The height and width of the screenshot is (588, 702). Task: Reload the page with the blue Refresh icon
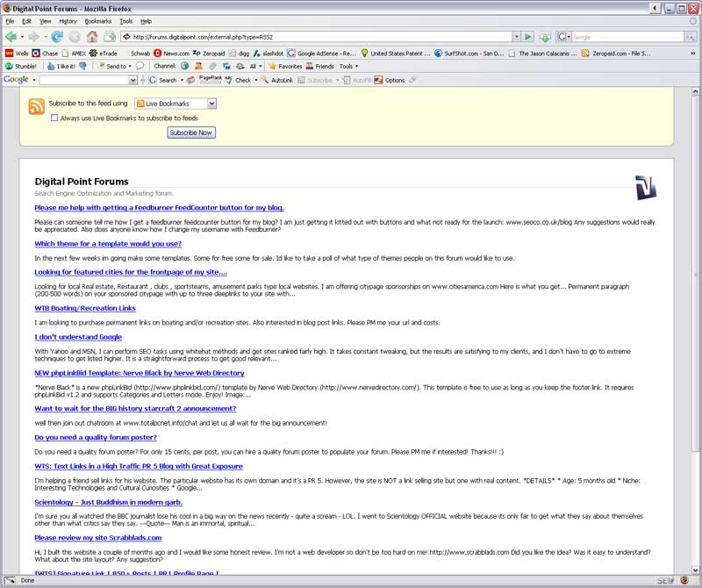pyautogui.click(x=57, y=37)
